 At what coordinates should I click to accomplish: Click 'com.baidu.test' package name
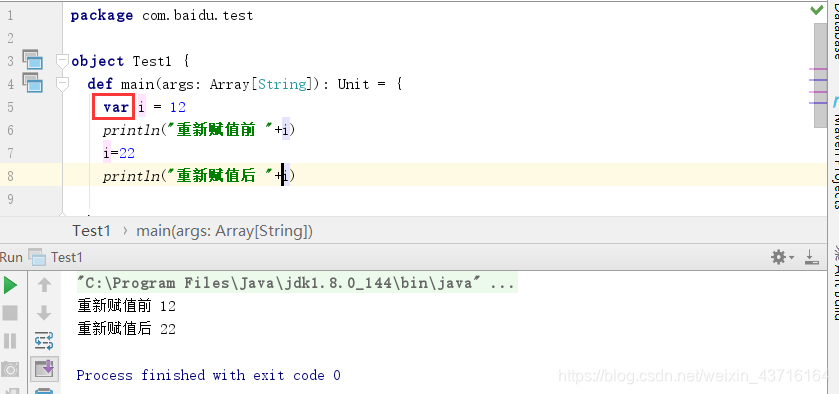click(197, 16)
